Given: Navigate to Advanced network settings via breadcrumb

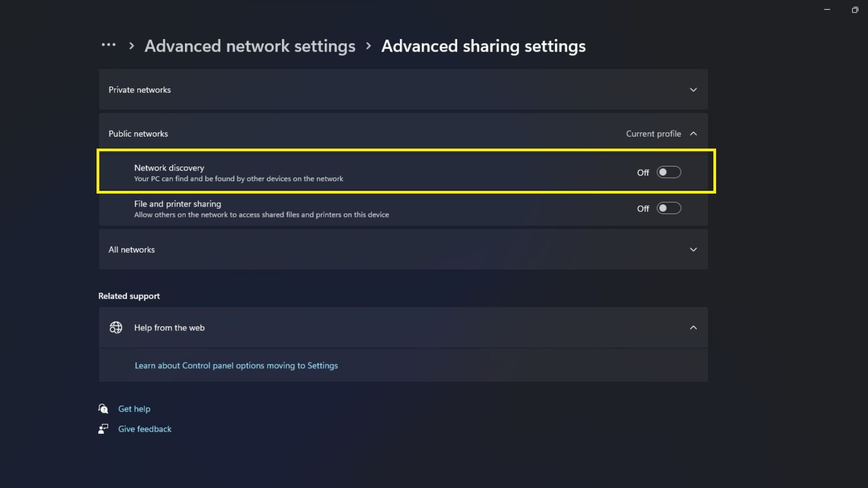Looking at the screenshot, I should point(250,46).
